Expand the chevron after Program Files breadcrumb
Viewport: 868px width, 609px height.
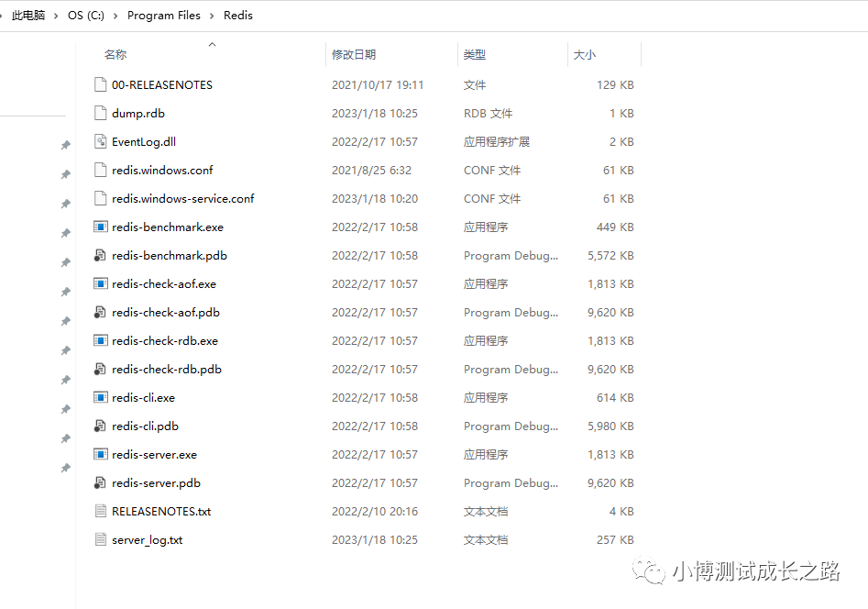point(212,17)
